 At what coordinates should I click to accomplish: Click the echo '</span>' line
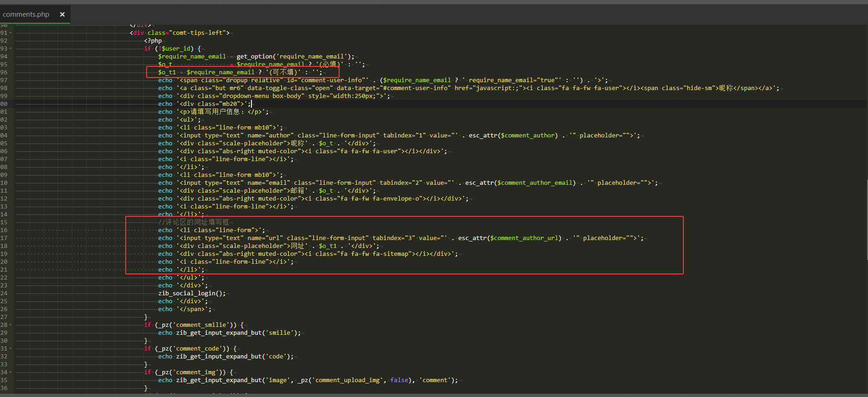(x=185, y=309)
